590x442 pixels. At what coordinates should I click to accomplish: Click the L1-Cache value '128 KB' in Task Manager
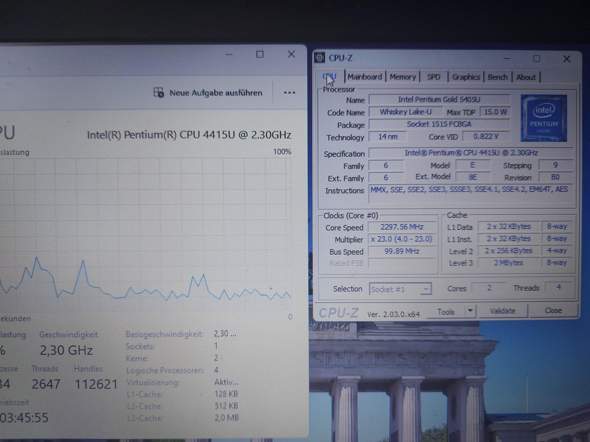click(226, 394)
